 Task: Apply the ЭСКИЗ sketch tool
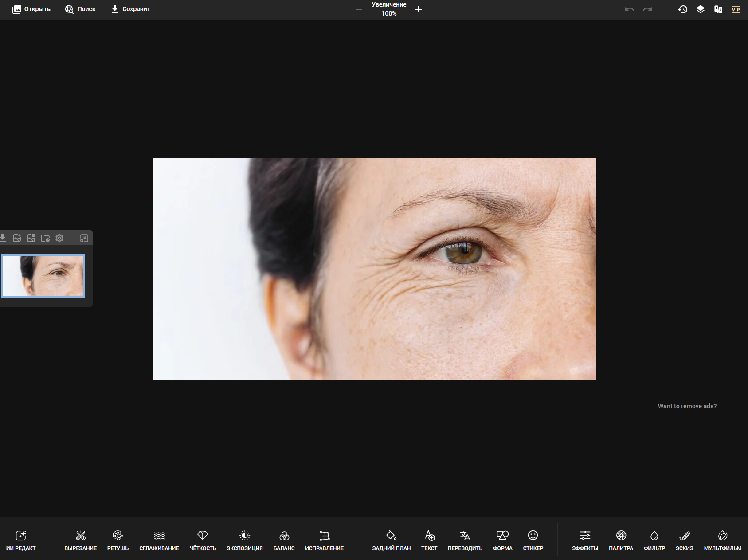coord(685,540)
